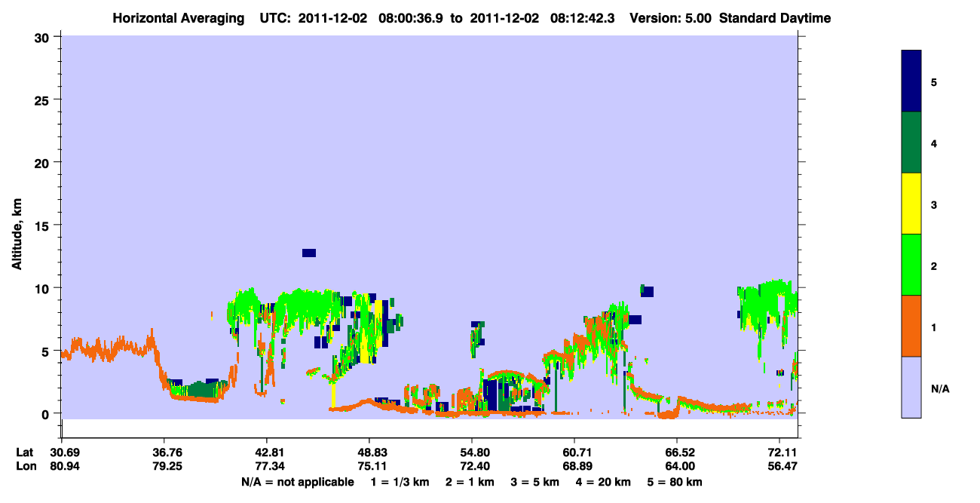The height and width of the screenshot is (503, 980).
Task: Click the 'N/A = not applicable' legend text
Action: (298, 482)
